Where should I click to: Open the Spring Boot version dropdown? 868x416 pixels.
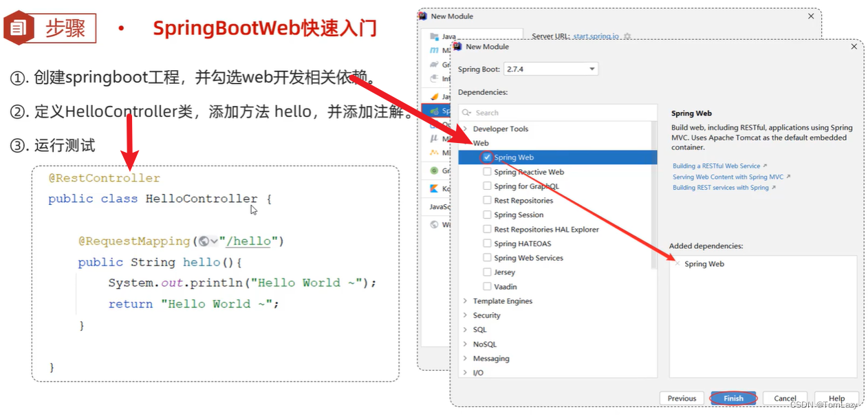[593, 69]
